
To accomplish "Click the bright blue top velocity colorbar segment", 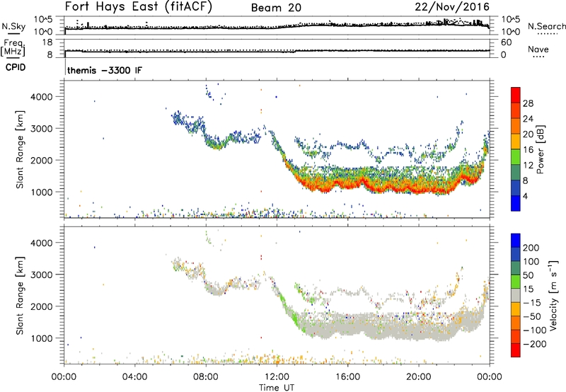I will click(x=516, y=241).
